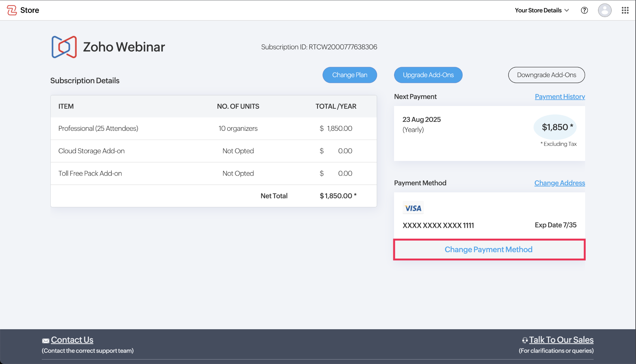Open the Change Address link
Screen dimensions: 636x364
[559, 183]
